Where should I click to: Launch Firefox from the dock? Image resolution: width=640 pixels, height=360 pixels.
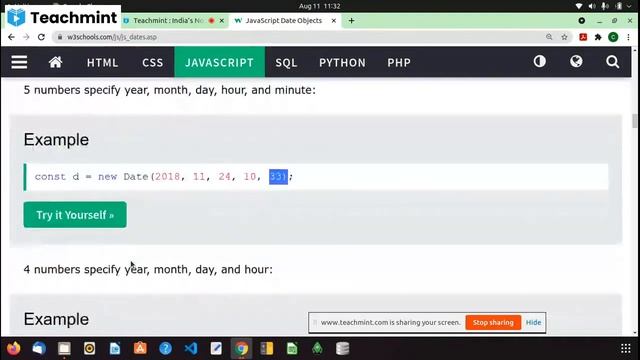[13, 348]
